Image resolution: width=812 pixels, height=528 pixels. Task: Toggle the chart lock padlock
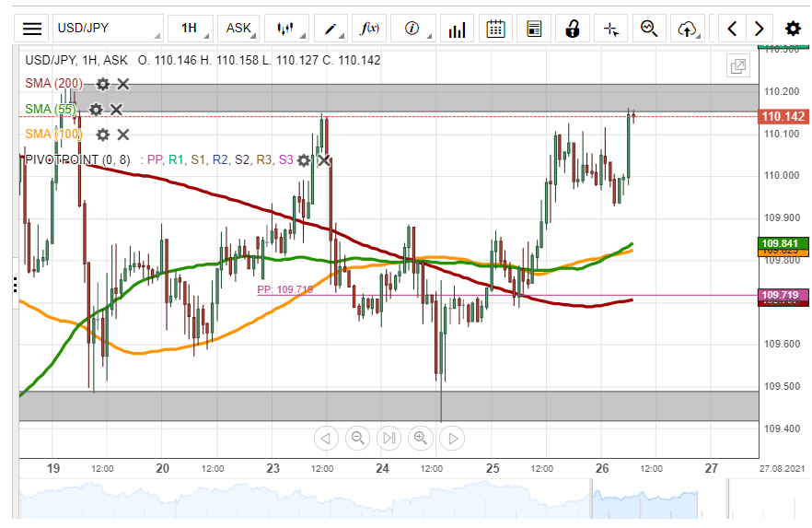coord(572,29)
